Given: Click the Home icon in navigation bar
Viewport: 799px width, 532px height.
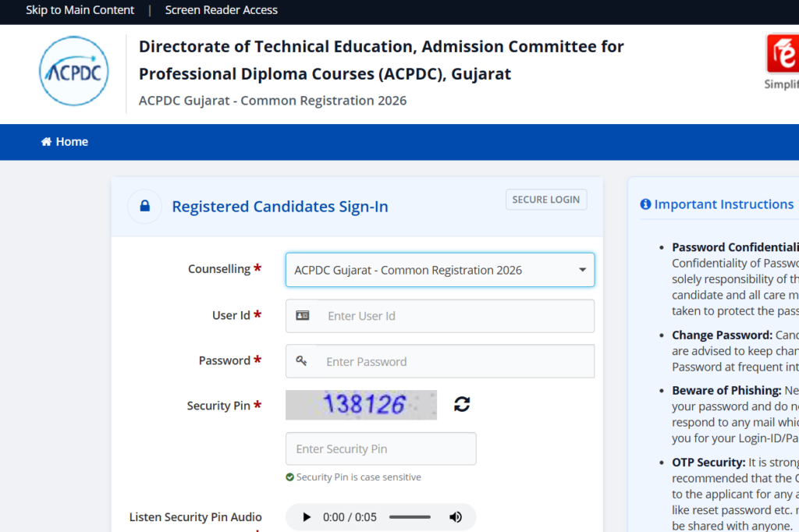Looking at the screenshot, I should [46, 142].
